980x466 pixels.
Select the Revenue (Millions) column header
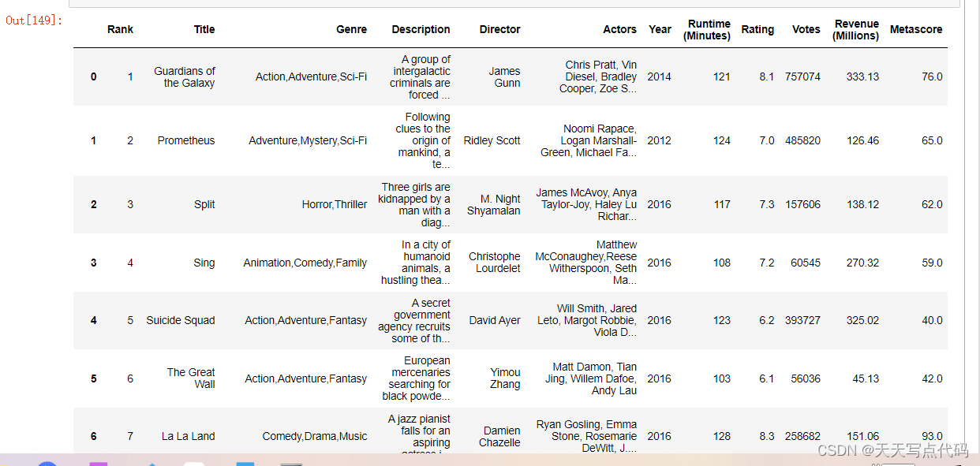[856, 30]
